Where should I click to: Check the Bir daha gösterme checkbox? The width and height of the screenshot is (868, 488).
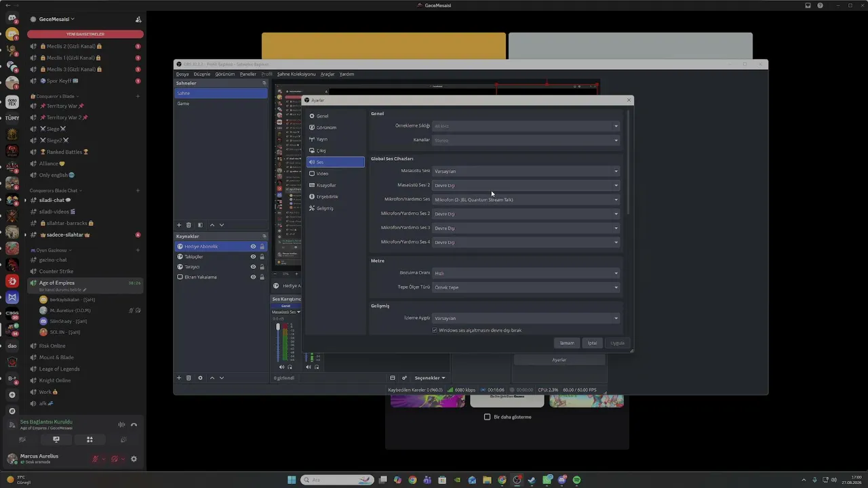point(487,417)
